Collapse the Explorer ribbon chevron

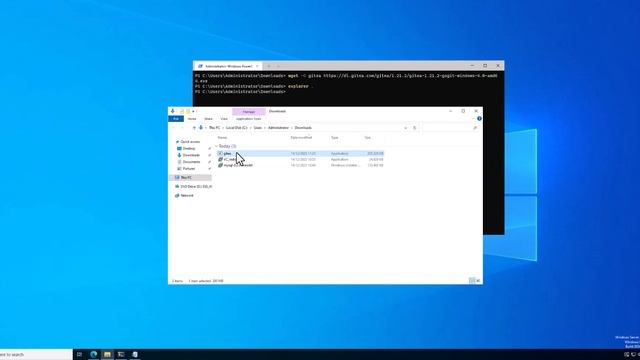[473, 119]
